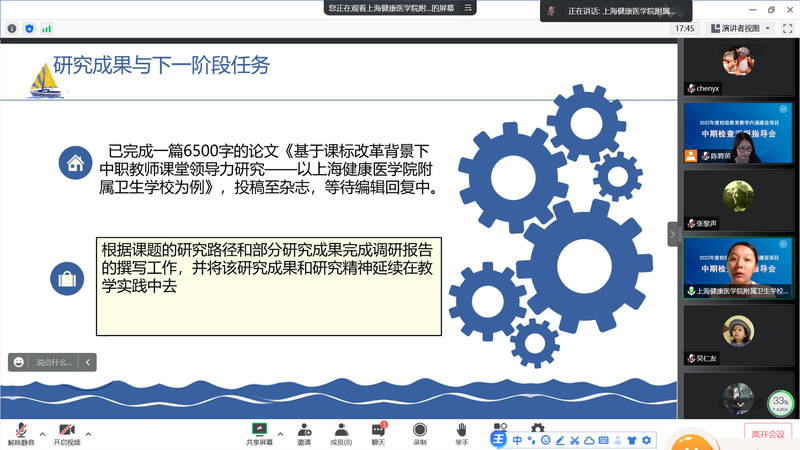The image size is (800, 450).
Task: Toggle 解除静音 microphone button
Action: (20, 433)
